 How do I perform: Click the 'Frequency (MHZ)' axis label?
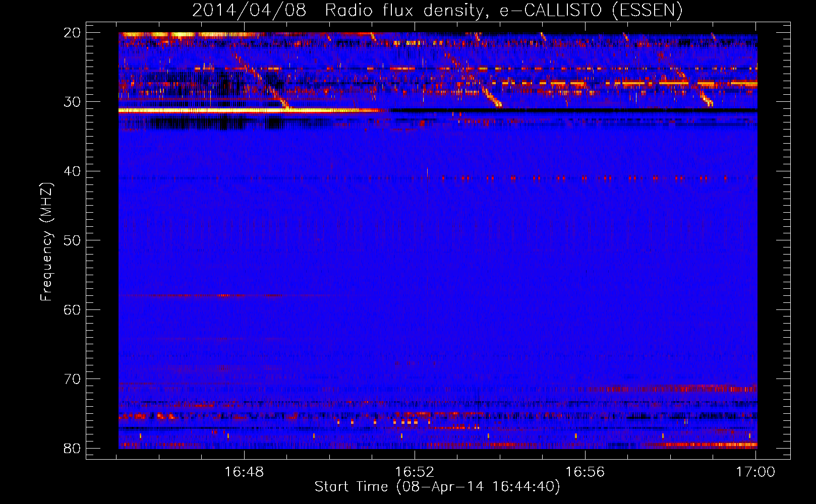(46, 242)
